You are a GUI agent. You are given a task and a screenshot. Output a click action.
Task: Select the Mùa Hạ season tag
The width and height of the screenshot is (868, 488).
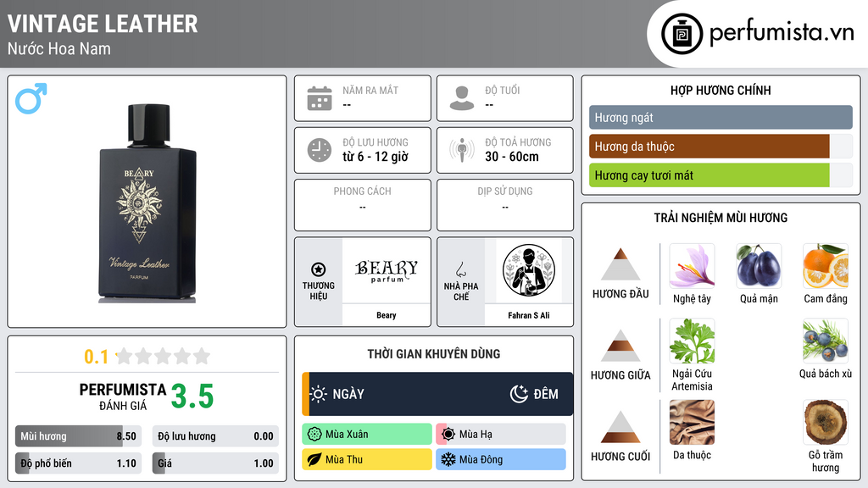[501, 435]
